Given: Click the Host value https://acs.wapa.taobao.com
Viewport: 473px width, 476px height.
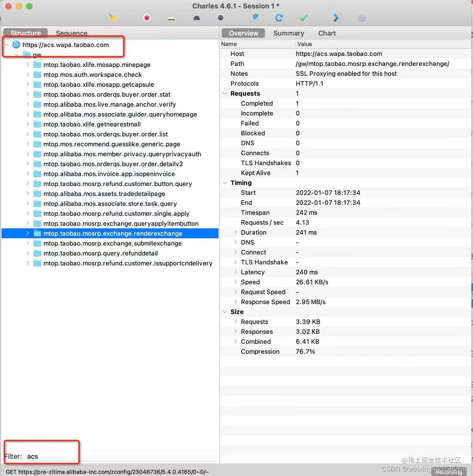Looking at the screenshot, I should point(339,54).
